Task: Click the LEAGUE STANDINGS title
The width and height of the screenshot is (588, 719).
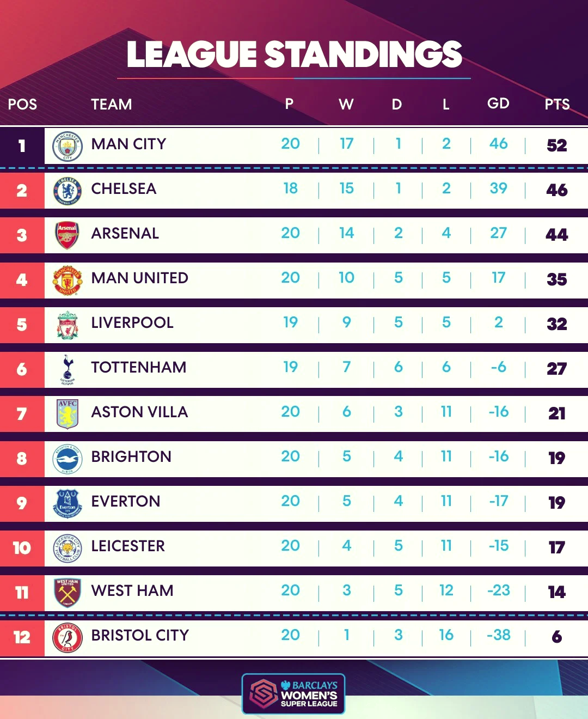Action: click(x=294, y=54)
